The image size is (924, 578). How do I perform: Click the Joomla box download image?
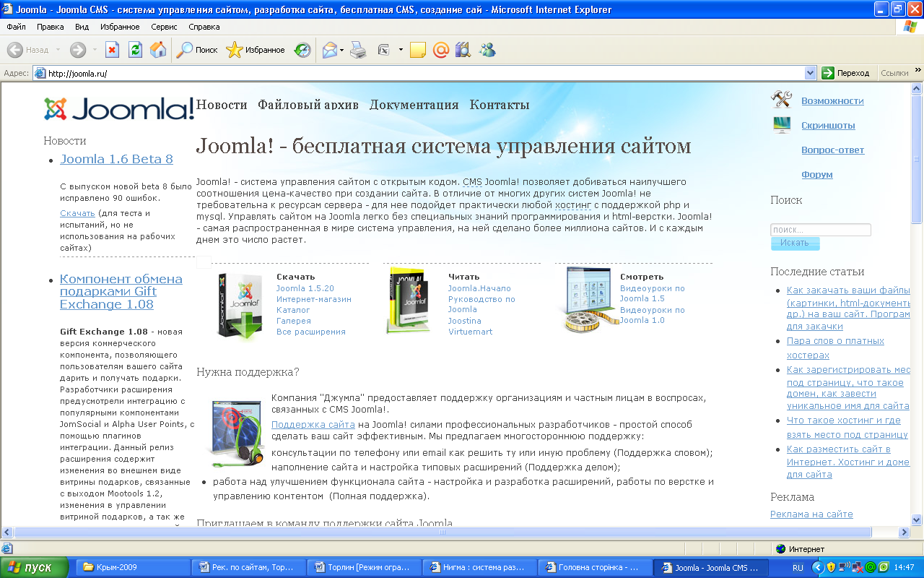[239, 305]
